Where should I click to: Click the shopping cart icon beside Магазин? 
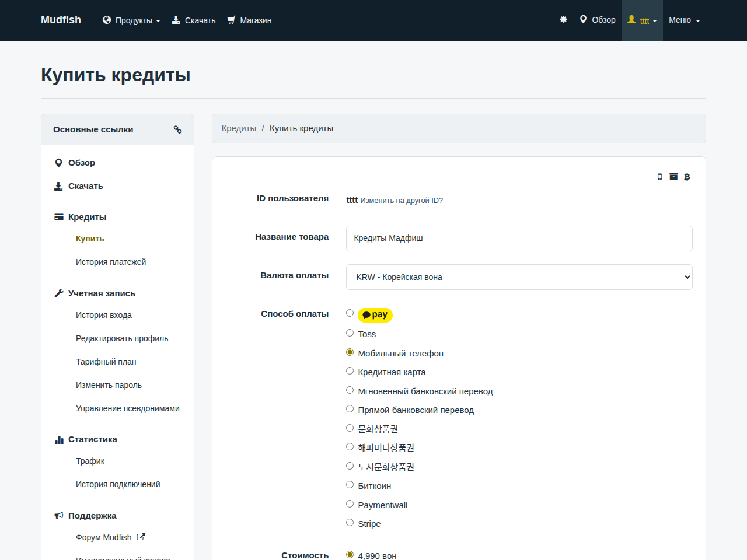[231, 20]
